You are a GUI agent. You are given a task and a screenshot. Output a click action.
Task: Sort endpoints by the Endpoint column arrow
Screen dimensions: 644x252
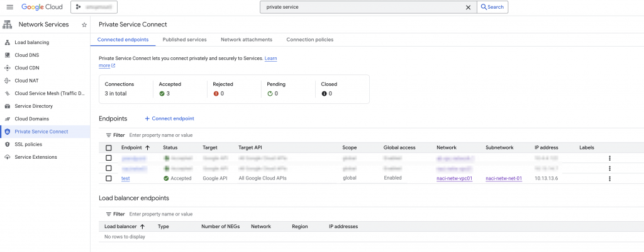pos(148,147)
